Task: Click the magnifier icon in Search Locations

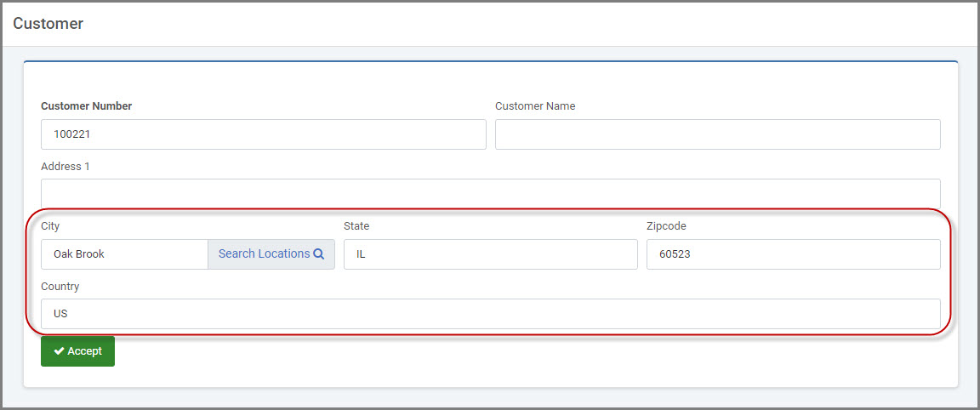Action: [x=319, y=253]
